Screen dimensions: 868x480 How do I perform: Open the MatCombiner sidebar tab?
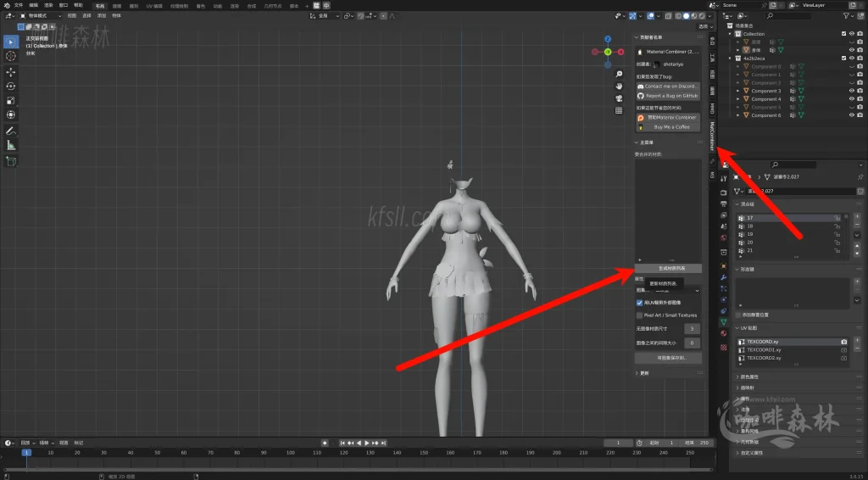[x=712, y=137]
